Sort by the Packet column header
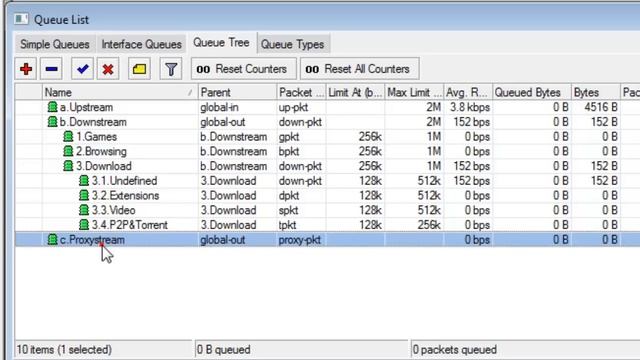This screenshot has width=640, height=360. click(301, 93)
